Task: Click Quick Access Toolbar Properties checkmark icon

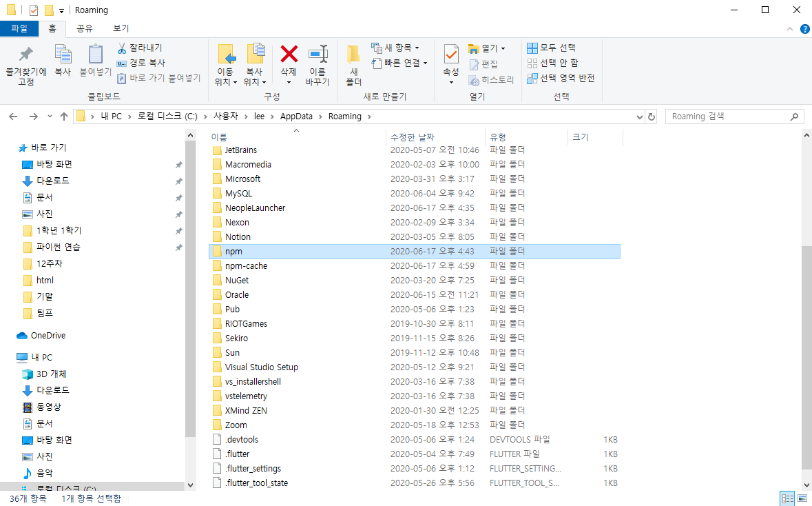Action: point(34,10)
